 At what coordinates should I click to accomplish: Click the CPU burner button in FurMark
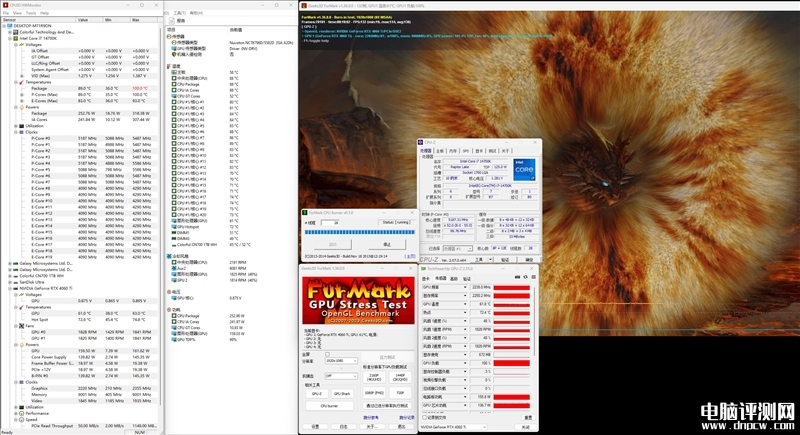[x=330, y=406]
